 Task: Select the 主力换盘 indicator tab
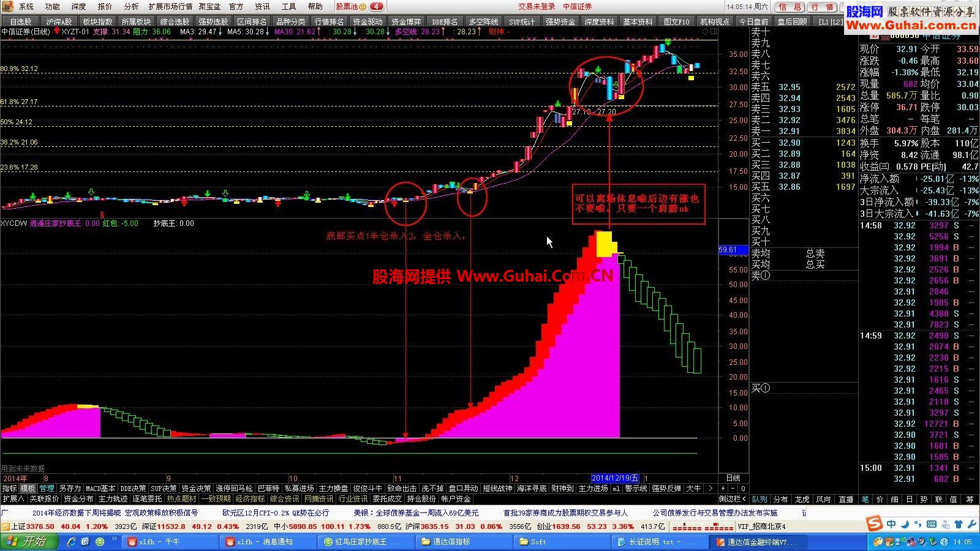[333, 489]
